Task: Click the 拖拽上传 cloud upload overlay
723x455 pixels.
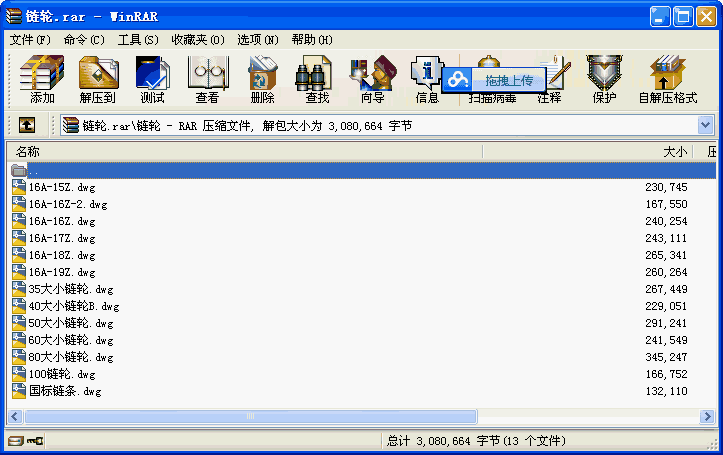Action: tap(494, 80)
